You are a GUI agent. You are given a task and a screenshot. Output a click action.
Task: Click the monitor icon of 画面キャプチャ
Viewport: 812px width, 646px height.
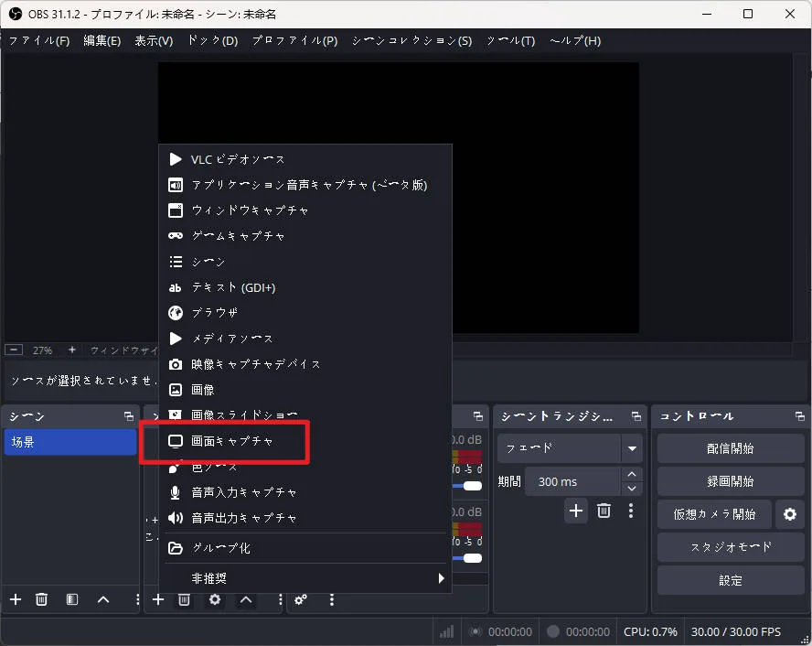pyautogui.click(x=176, y=441)
